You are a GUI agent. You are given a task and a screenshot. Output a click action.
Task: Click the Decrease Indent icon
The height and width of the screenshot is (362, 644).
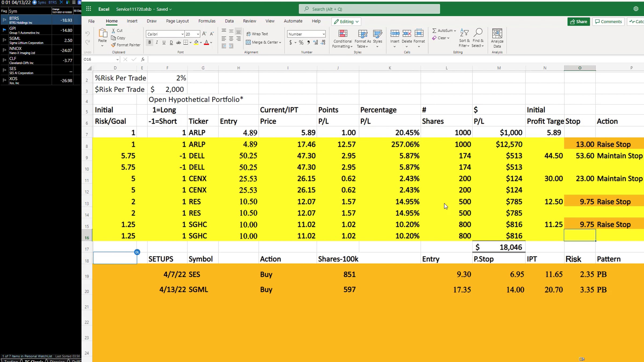(224, 46)
